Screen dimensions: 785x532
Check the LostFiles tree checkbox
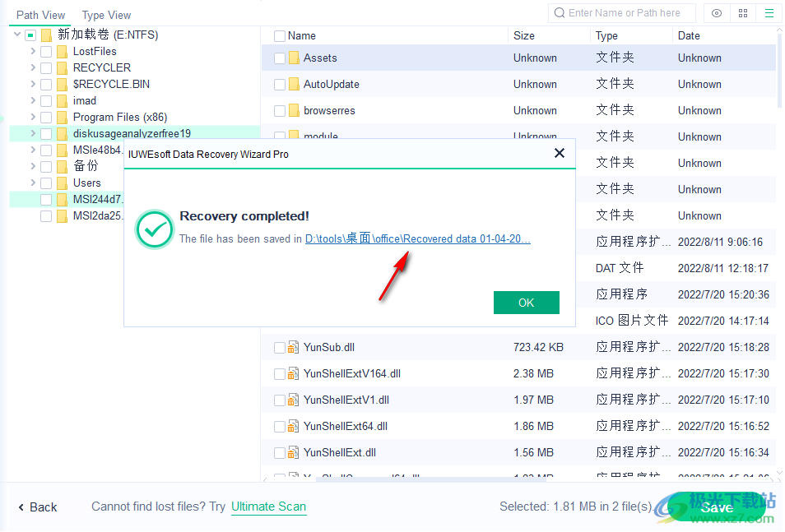(46, 52)
